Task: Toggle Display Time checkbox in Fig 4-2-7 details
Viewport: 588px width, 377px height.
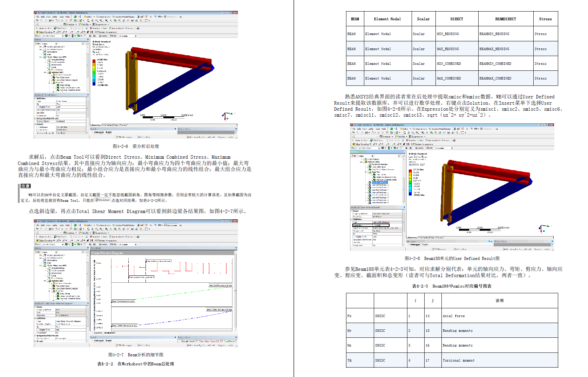Action: pos(38,330)
